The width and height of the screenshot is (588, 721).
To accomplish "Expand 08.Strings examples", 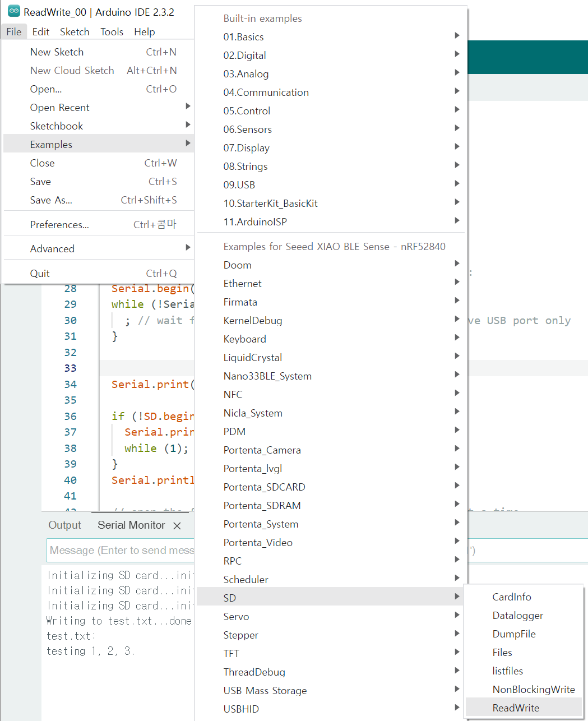I will click(331, 167).
